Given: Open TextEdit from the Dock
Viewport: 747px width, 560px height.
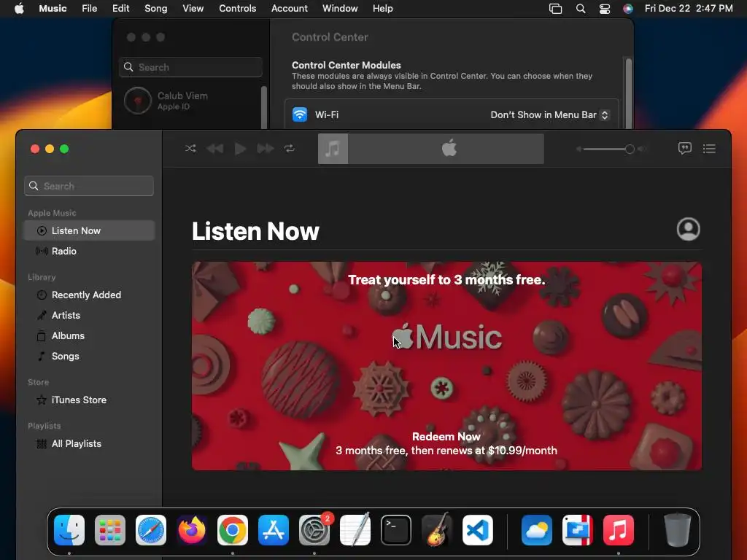Looking at the screenshot, I should 355,530.
